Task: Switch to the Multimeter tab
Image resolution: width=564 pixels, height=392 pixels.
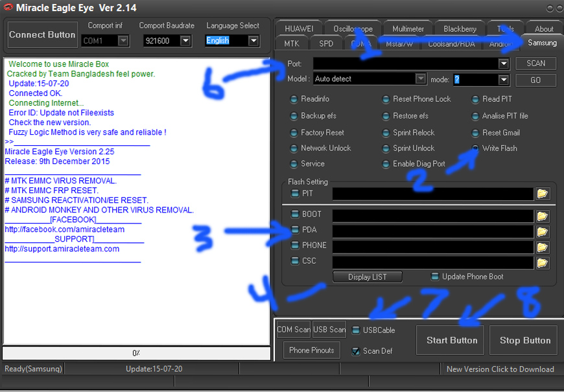Action: click(408, 29)
